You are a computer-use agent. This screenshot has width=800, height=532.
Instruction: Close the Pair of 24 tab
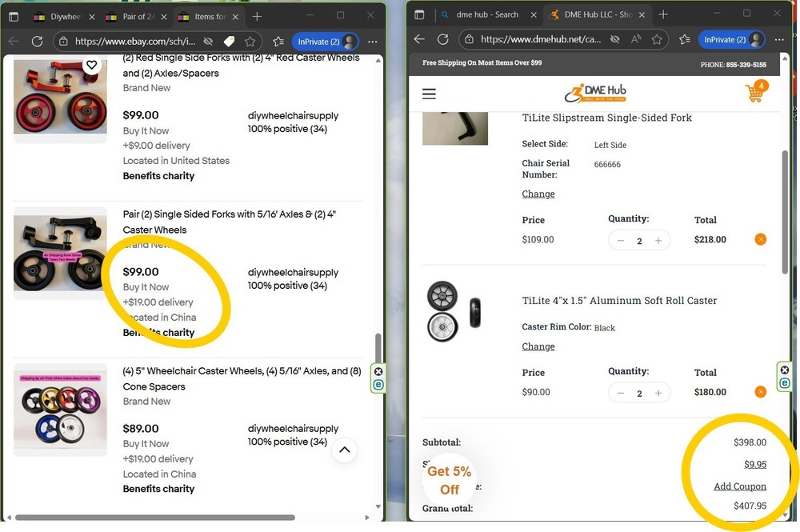[x=164, y=17]
